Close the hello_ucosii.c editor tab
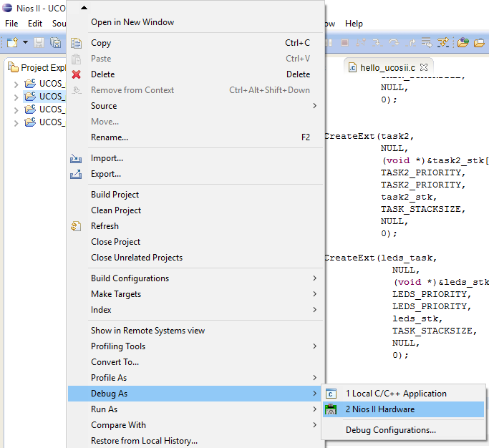 [424, 67]
